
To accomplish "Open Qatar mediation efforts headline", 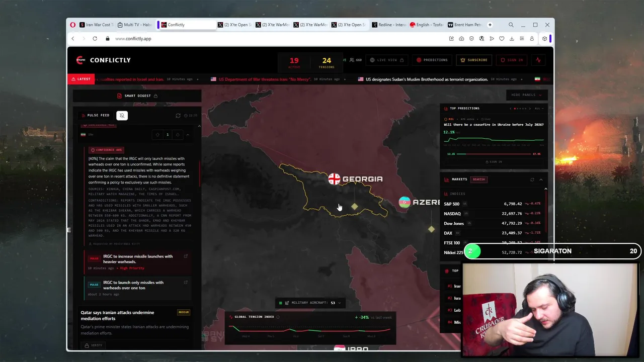I will (117, 315).
